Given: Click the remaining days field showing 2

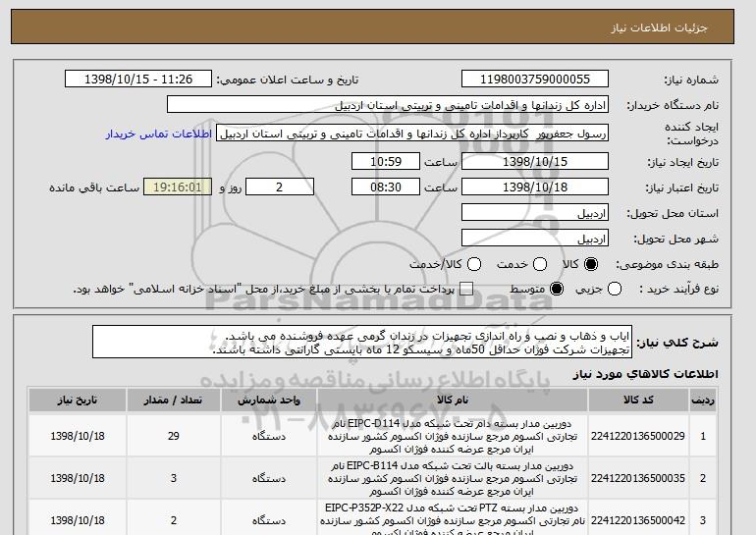Looking at the screenshot, I should (280, 187).
